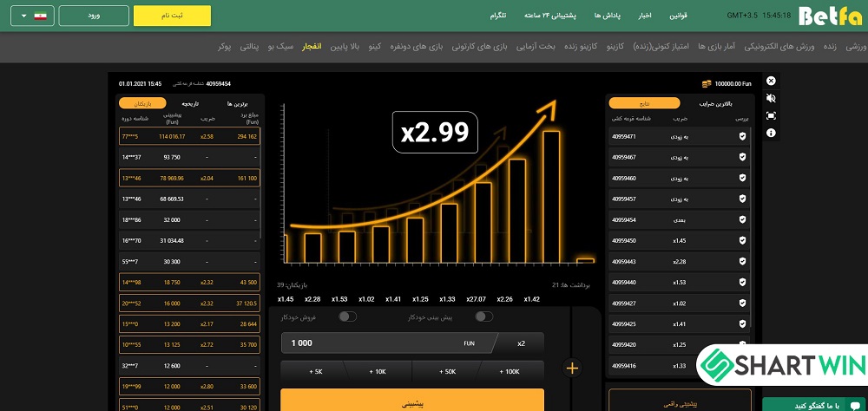Image resolution: width=868 pixels, height=411 pixels.
Task: Open the بالا پایین game
Action: [345, 47]
